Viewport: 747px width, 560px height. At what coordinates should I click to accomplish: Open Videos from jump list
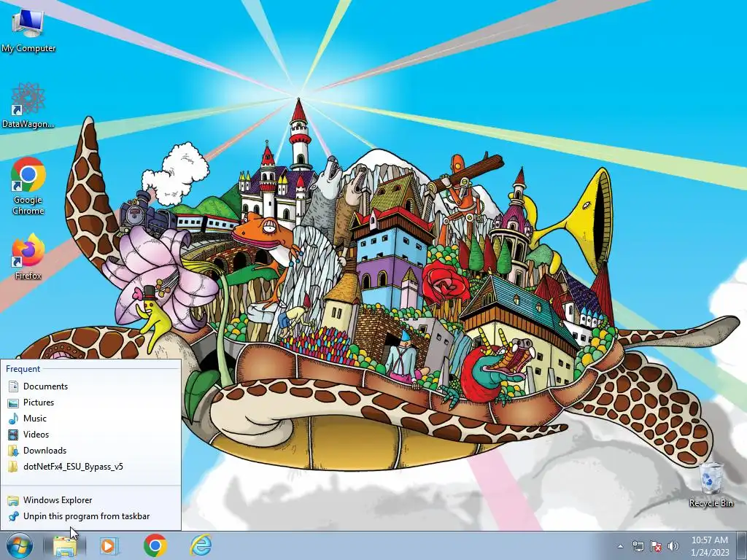90,435
